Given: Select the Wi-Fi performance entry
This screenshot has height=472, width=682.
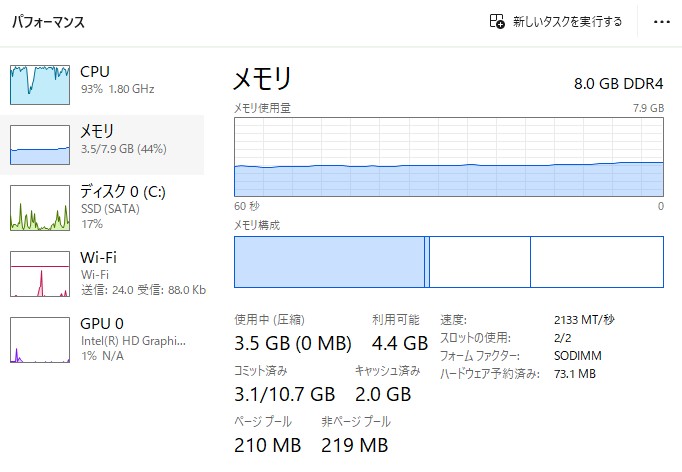Looking at the screenshot, I should 102,274.
